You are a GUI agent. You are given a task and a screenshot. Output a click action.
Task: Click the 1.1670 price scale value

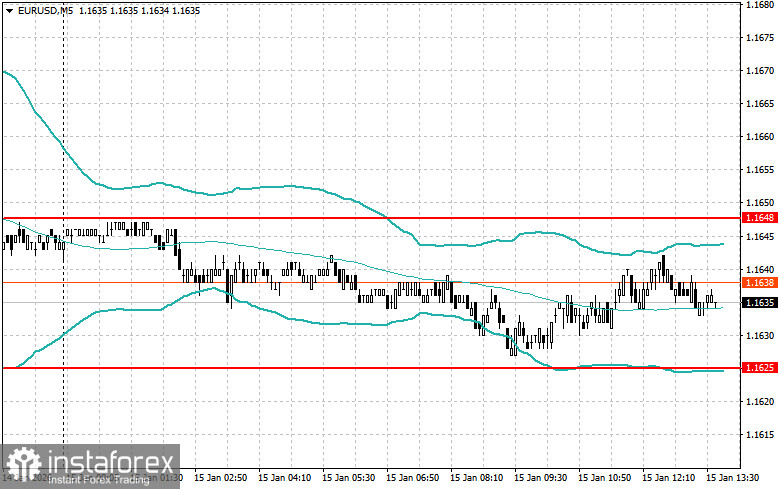(760, 71)
